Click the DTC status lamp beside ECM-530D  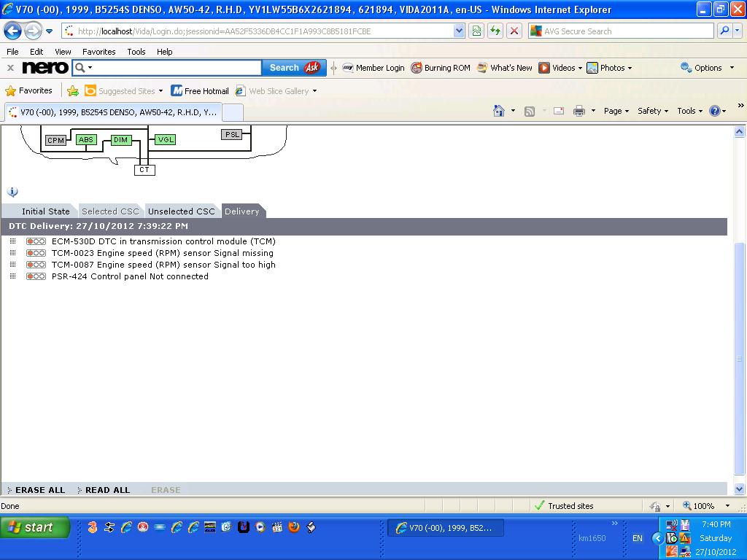(35, 241)
